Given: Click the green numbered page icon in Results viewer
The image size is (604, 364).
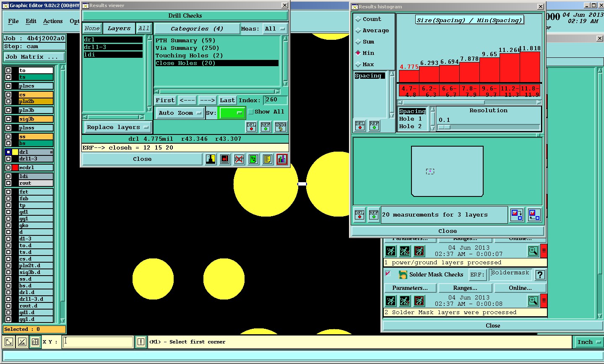Looking at the screenshot, I should (253, 159).
